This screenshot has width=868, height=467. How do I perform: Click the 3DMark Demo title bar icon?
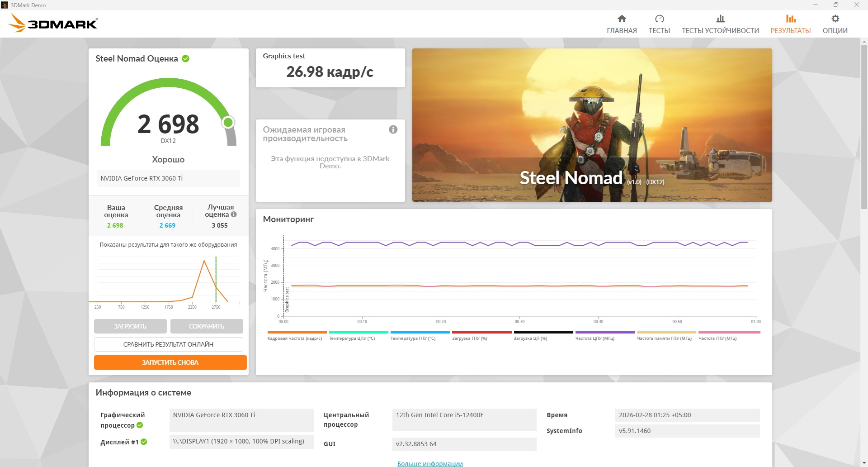coord(5,5)
